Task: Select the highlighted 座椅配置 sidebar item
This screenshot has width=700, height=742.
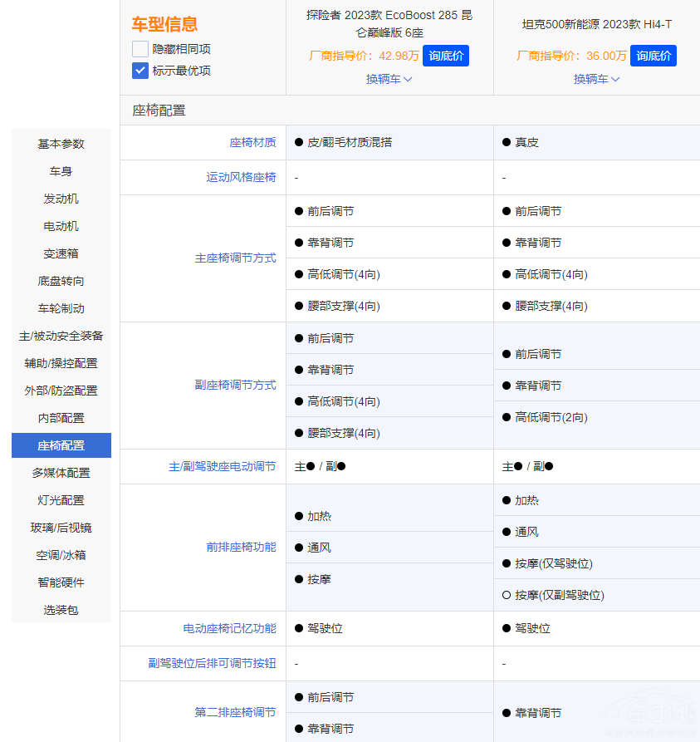Action: pyautogui.click(x=61, y=445)
